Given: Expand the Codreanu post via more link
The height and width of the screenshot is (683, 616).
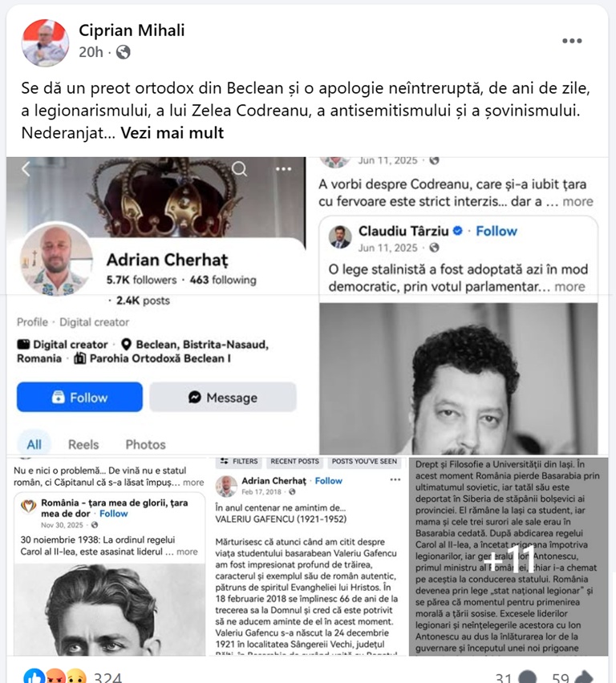Looking at the screenshot, I should [x=577, y=202].
